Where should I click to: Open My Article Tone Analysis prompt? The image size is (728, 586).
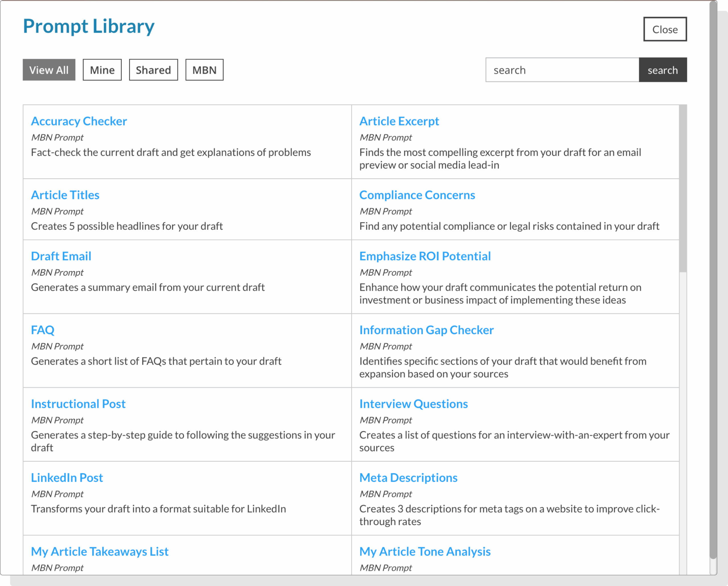point(425,552)
